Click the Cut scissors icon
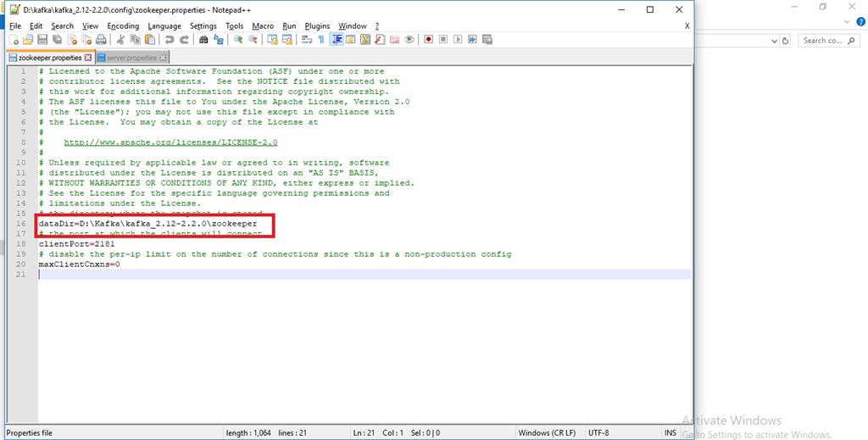 121,40
